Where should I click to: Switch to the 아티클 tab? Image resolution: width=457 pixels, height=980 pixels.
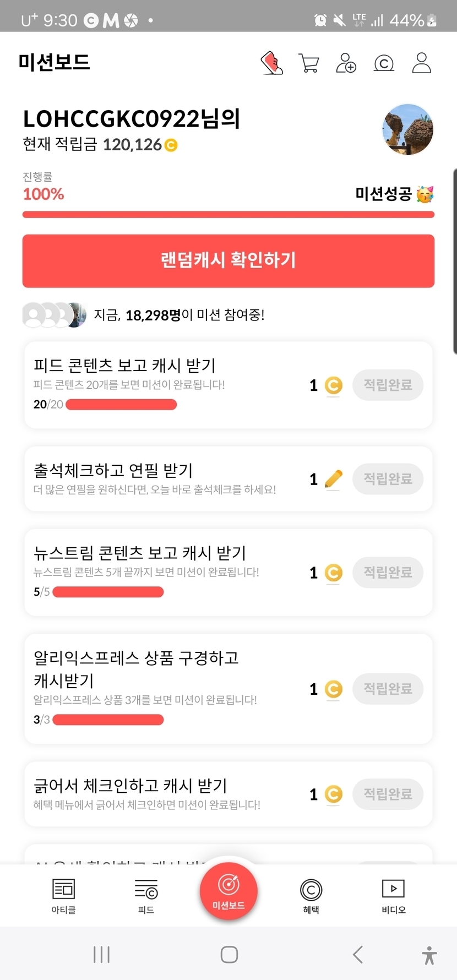click(x=63, y=895)
